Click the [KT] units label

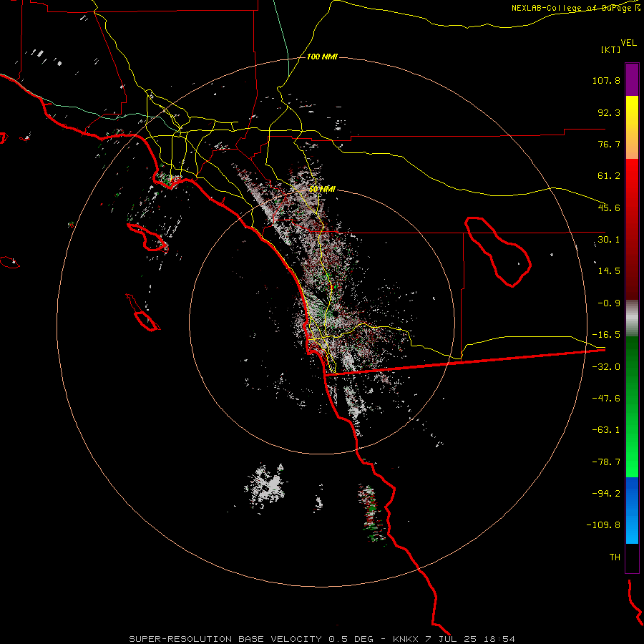[x=611, y=49]
